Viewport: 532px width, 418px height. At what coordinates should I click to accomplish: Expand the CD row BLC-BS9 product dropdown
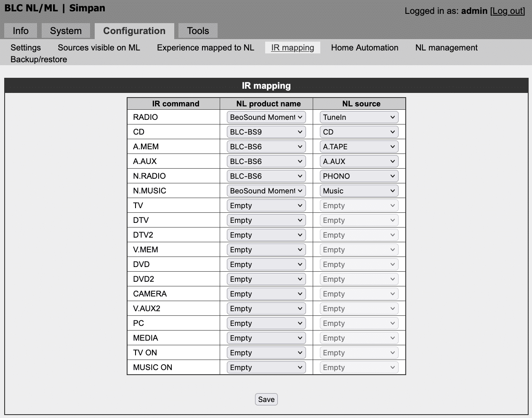click(266, 132)
